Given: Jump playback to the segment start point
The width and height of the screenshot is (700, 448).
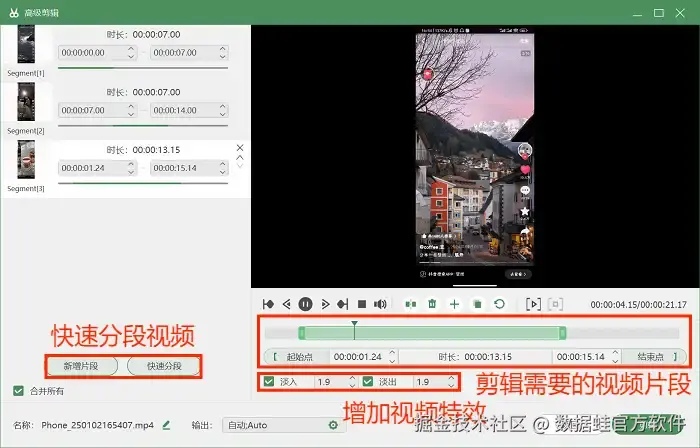Looking at the screenshot, I should pyautogui.click(x=268, y=304).
